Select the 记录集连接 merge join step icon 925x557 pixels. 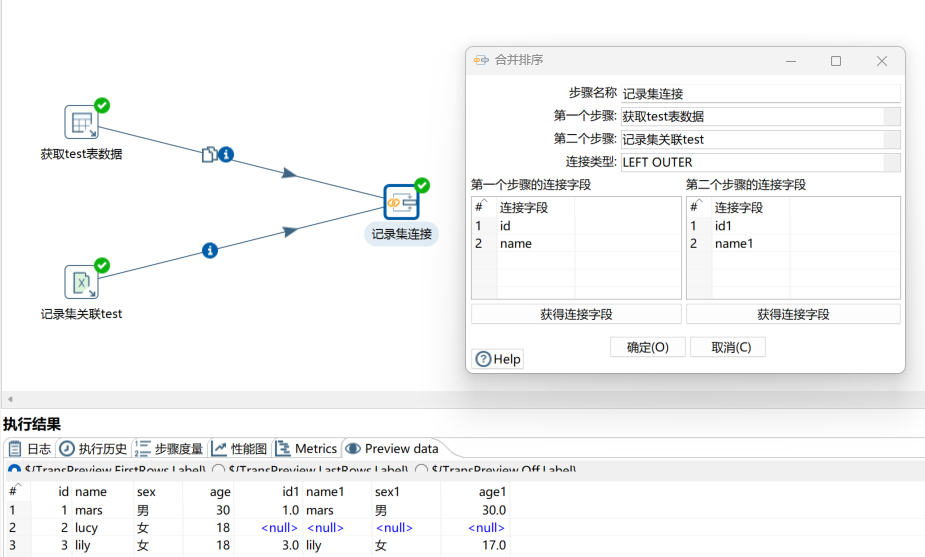click(x=401, y=202)
